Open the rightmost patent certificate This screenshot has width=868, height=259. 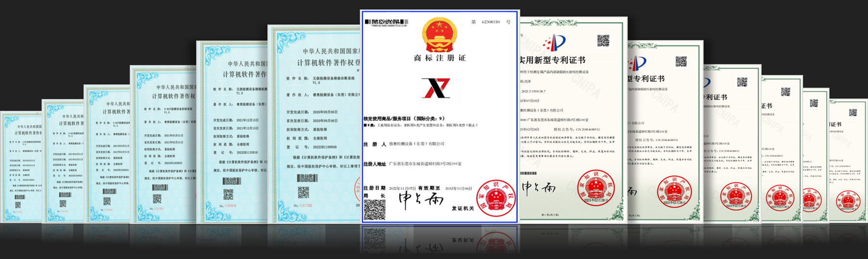click(x=848, y=160)
